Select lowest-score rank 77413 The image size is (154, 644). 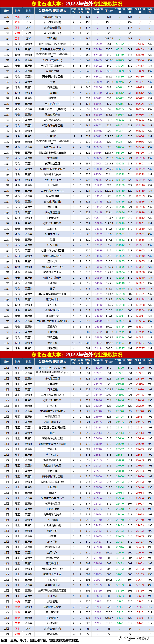(x=140, y=66)
